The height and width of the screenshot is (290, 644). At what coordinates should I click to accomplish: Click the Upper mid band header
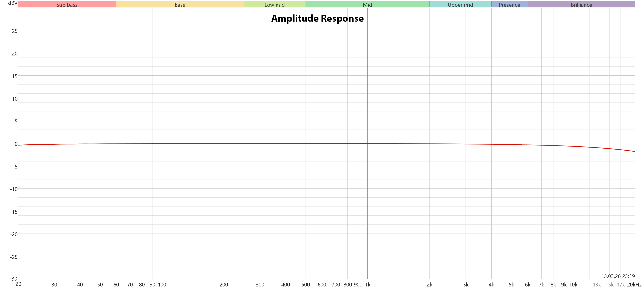pos(460,5)
